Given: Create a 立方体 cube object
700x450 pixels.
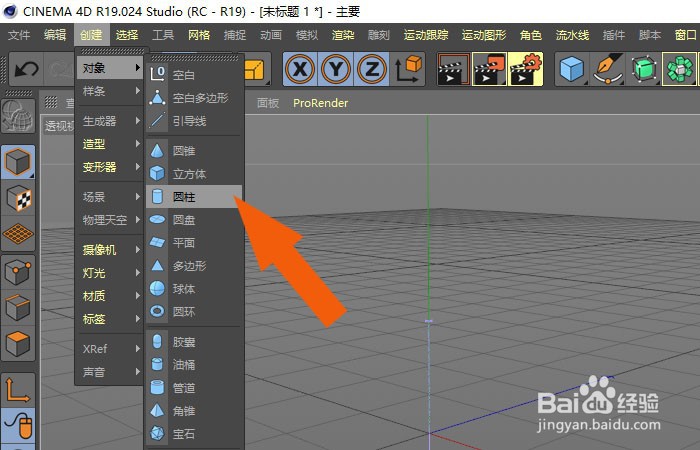Looking at the screenshot, I should (194, 174).
